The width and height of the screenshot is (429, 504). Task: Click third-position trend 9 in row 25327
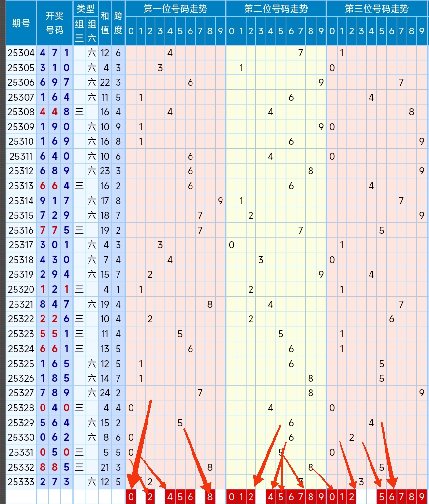pyautogui.click(x=422, y=393)
